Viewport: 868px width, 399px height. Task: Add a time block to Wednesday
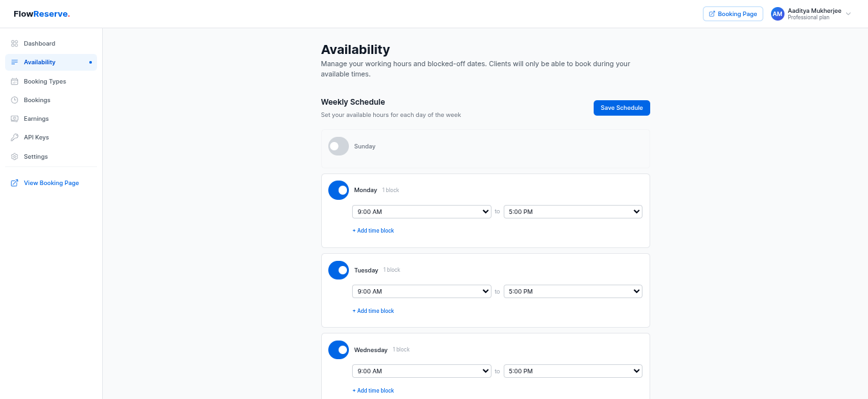[x=373, y=390]
